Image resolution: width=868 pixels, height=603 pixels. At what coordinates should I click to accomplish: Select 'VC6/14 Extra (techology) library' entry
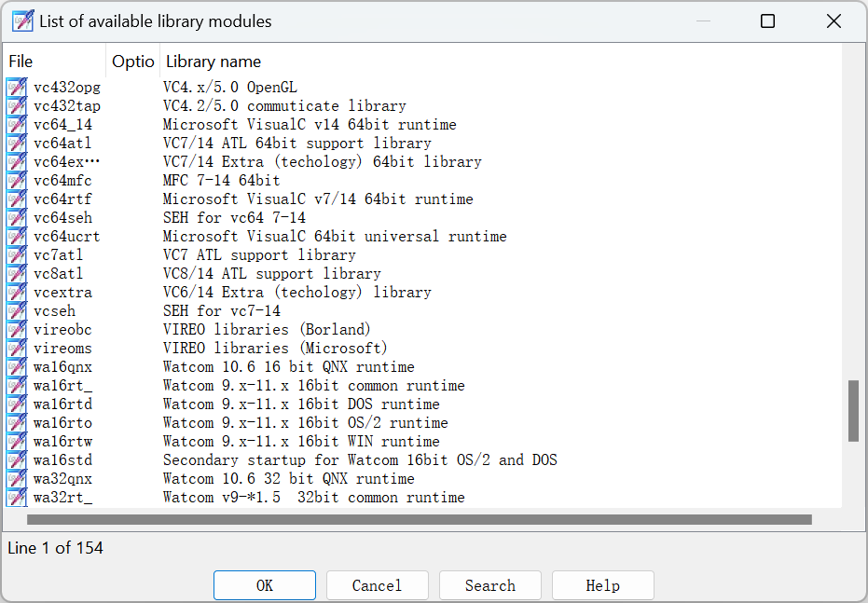pyautogui.click(x=296, y=292)
